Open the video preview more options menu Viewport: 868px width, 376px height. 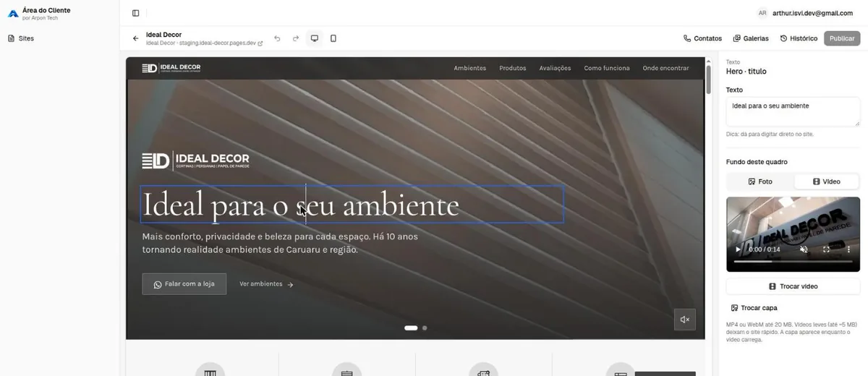tap(848, 249)
